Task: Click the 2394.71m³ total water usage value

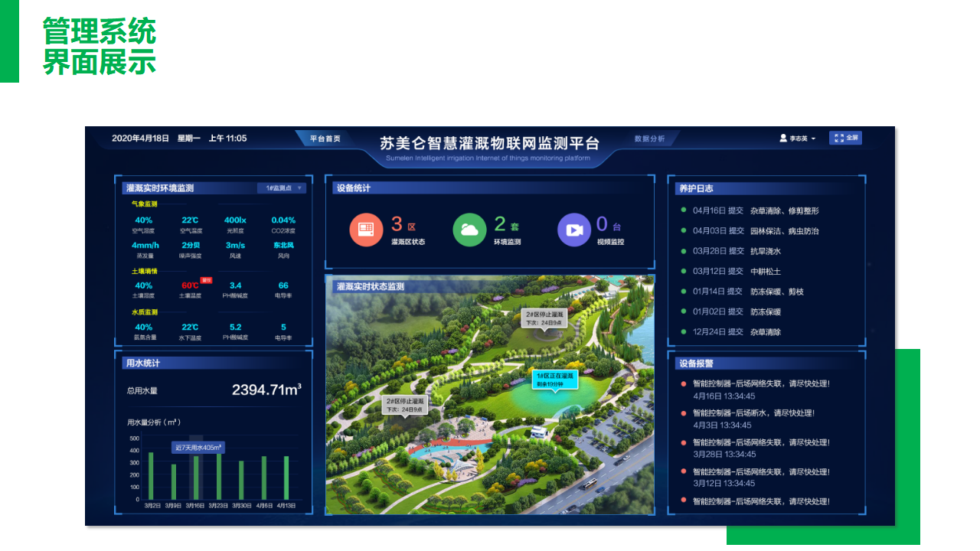Action: tap(266, 390)
